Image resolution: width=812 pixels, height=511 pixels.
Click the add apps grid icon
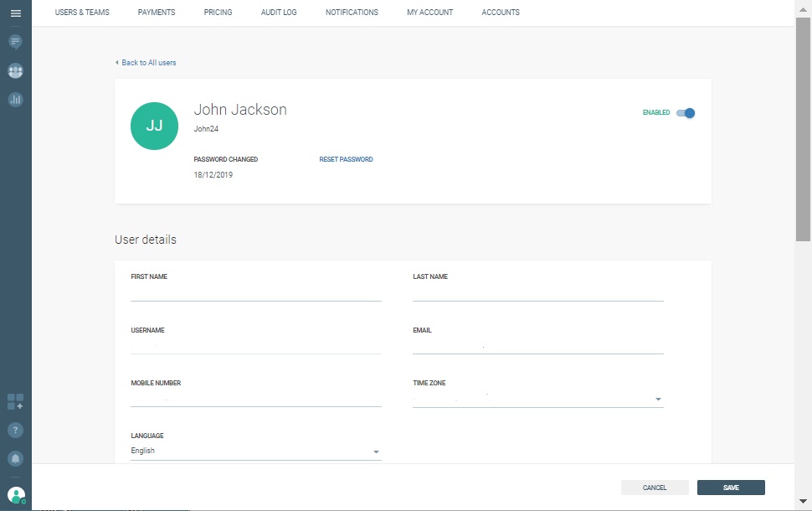tap(15, 401)
